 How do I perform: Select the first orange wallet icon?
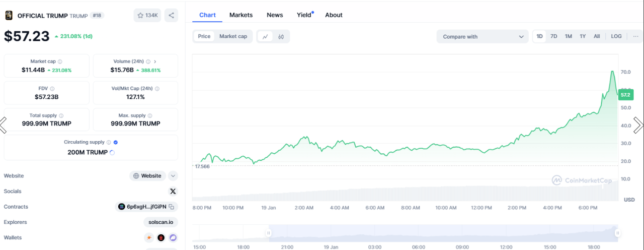[x=149, y=237]
